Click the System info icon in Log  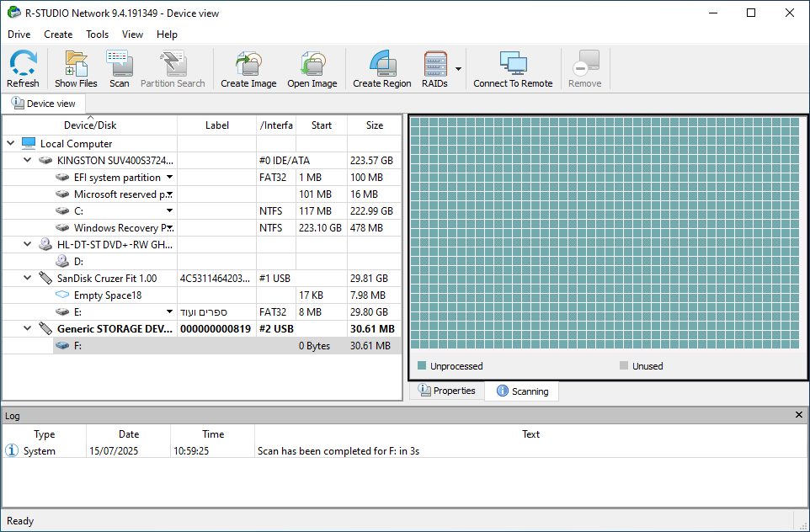[x=11, y=450]
